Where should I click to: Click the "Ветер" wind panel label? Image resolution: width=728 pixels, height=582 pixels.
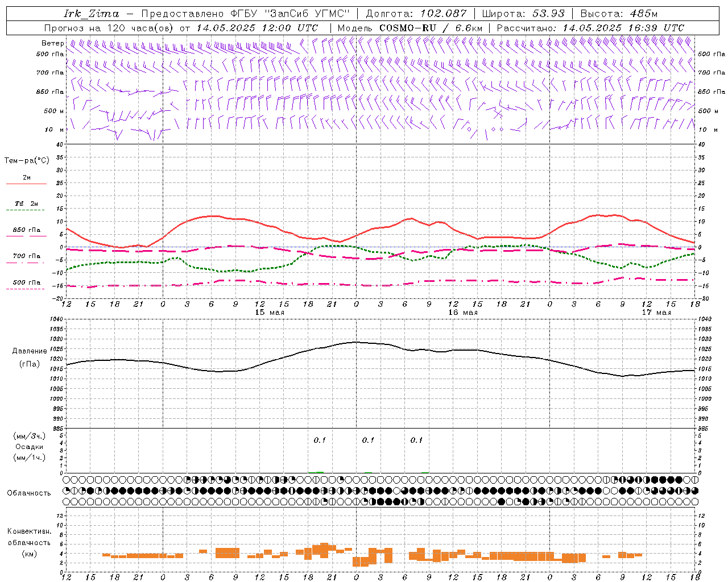coord(52,43)
